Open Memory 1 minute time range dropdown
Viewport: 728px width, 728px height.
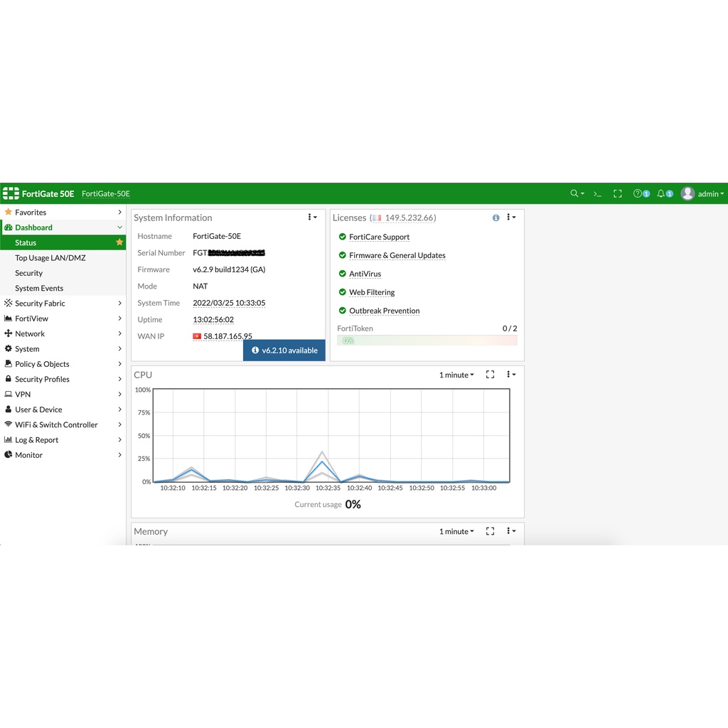coord(456,531)
